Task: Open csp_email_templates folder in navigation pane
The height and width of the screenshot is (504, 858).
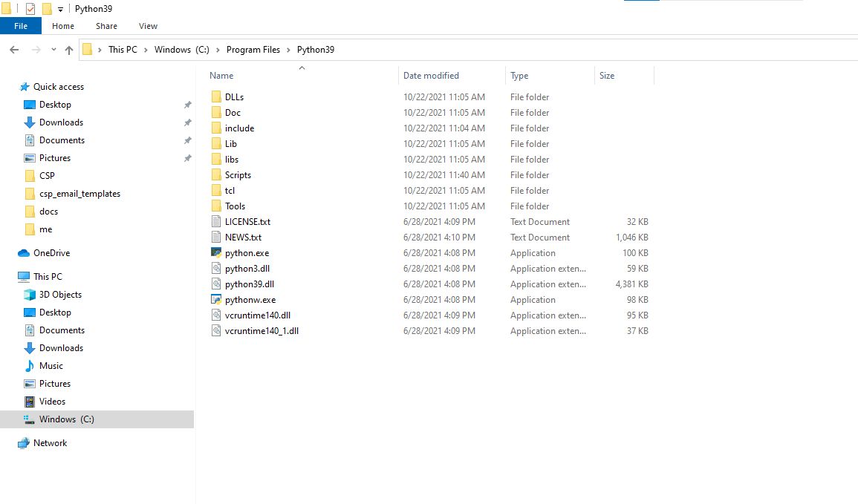Action: point(80,194)
